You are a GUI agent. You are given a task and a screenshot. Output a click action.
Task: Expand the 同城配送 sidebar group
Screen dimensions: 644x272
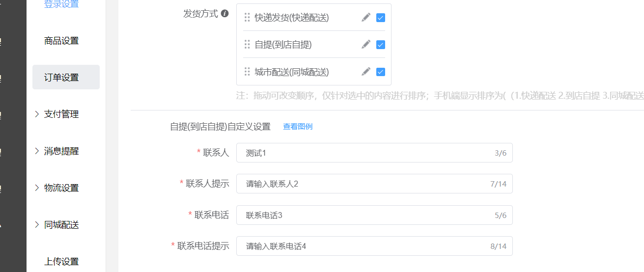(61, 225)
